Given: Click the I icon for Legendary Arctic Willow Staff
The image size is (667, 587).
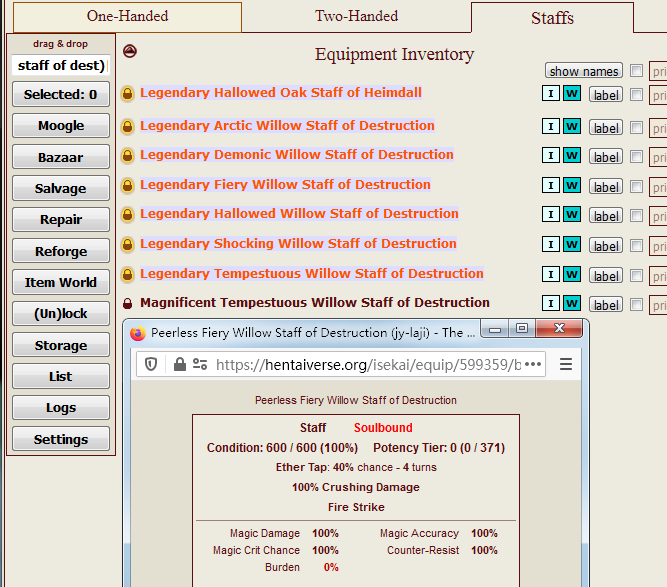Looking at the screenshot, I should pyautogui.click(x=551, y=126).
